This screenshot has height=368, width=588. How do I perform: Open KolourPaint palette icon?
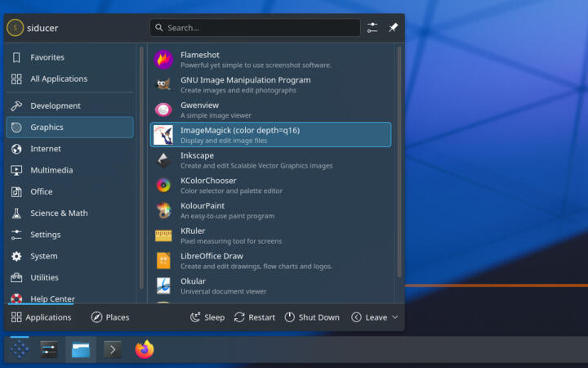pos(163,210)
